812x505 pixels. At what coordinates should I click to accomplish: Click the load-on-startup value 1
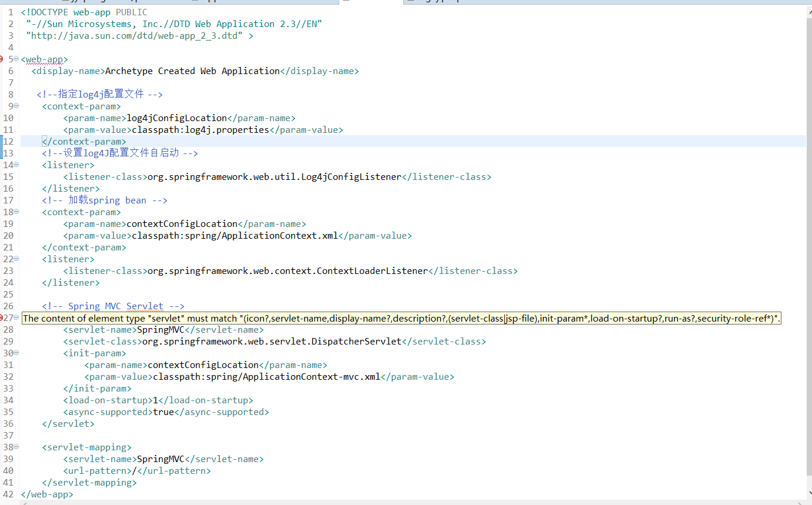tap(156, 400)
